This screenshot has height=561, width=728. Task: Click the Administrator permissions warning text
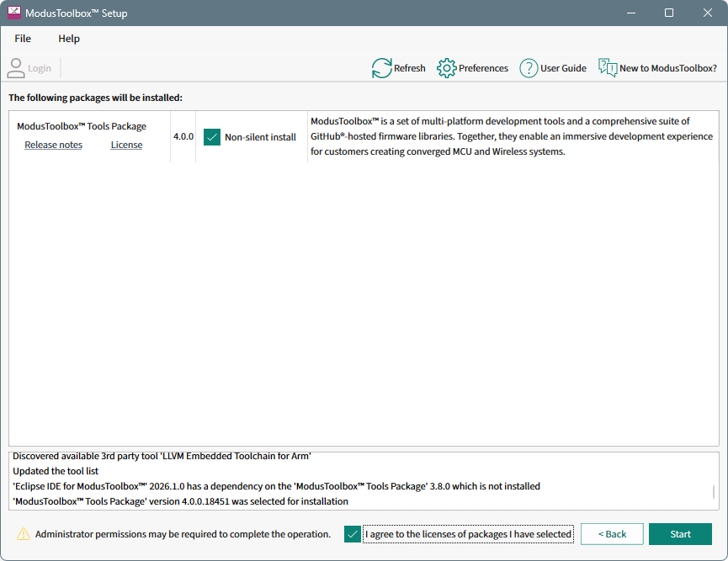183,534
